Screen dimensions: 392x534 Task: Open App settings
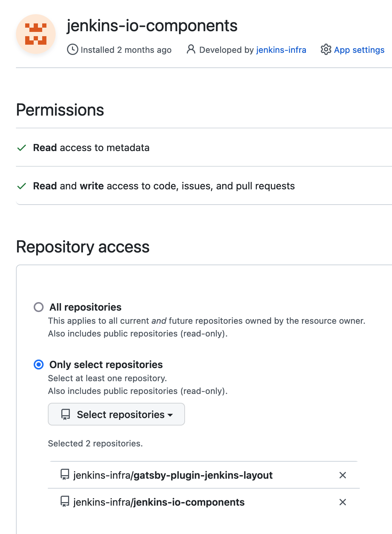click(359, 50)
